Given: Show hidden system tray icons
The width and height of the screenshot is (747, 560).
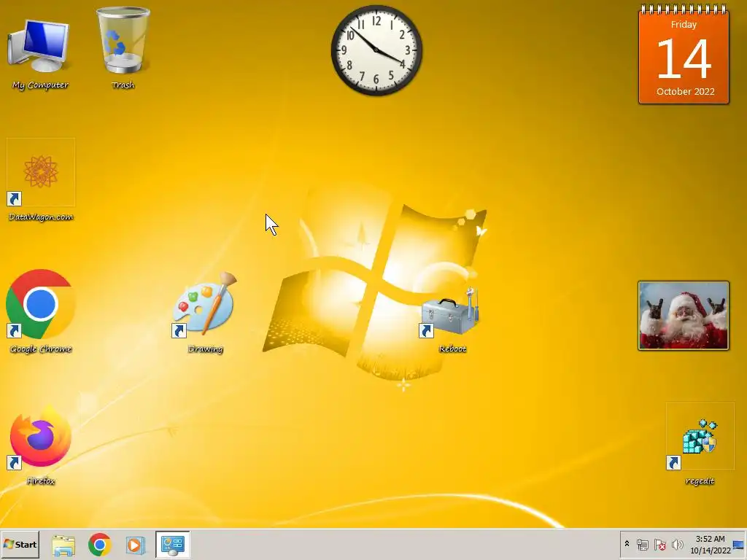Looking at the screenshot, I should coord(627,544).
